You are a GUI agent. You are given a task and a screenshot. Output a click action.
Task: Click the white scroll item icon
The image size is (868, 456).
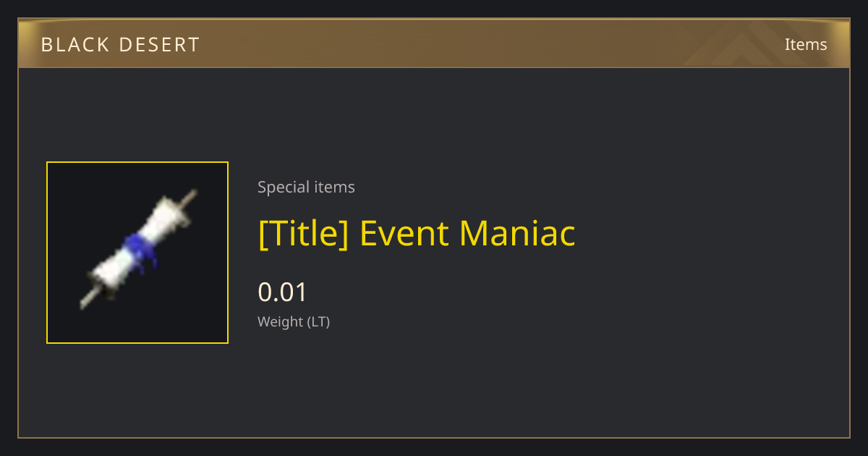(x=137, y=250)
